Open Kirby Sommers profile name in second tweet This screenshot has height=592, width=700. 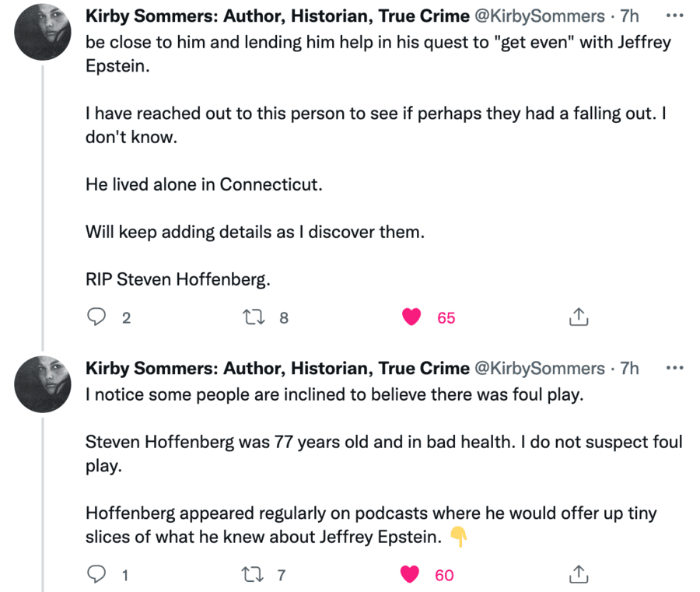[277, 368]
